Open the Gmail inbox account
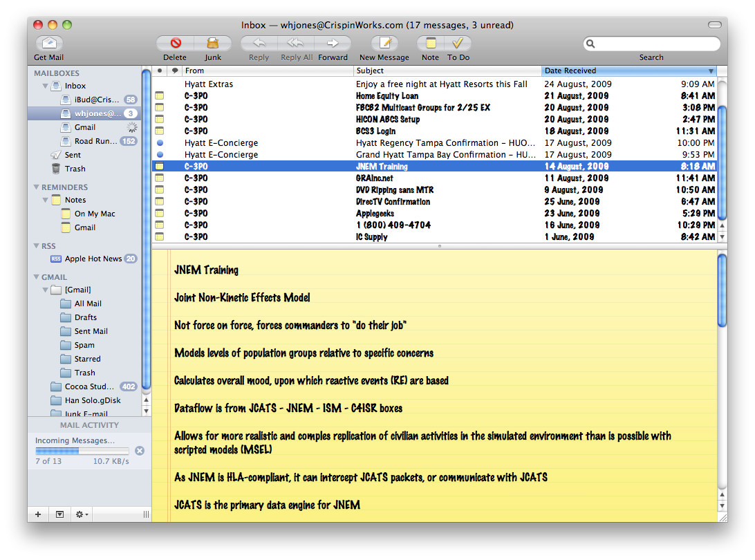 tap(85, 127)
